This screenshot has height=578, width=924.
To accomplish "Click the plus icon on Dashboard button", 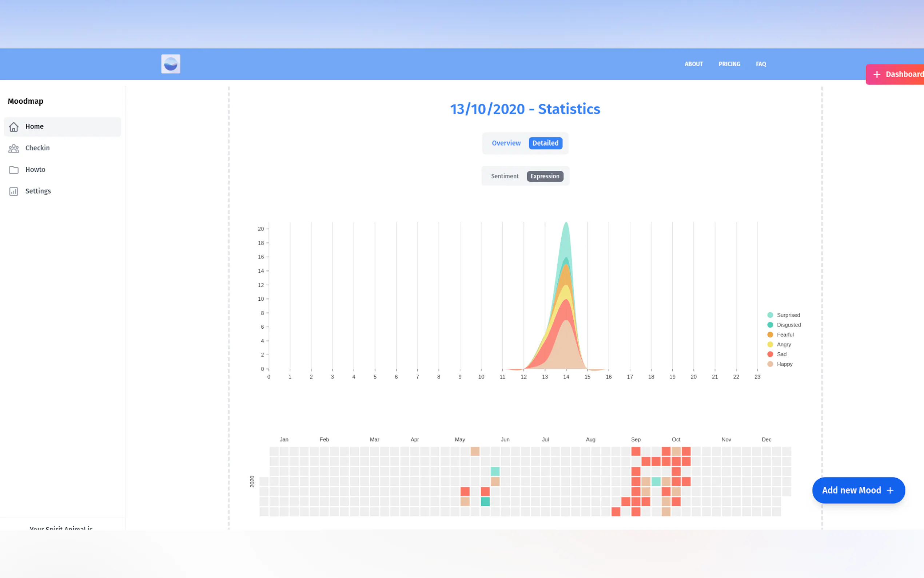I will (x=877, y=75).
